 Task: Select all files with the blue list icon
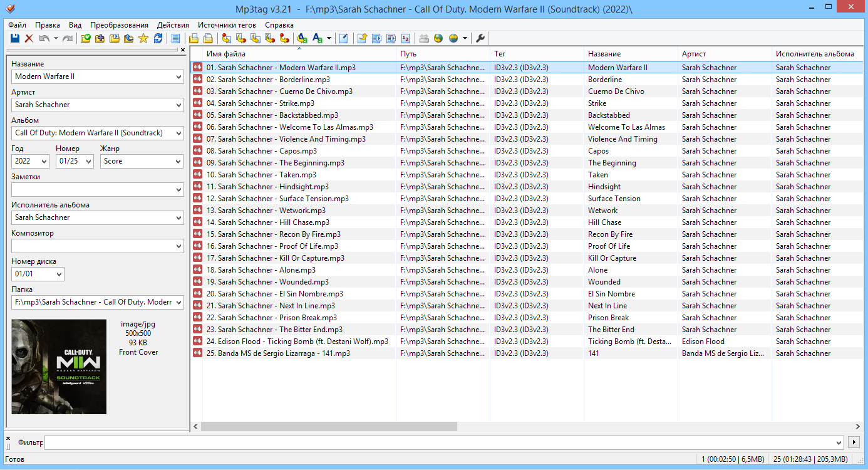point(175,38)
